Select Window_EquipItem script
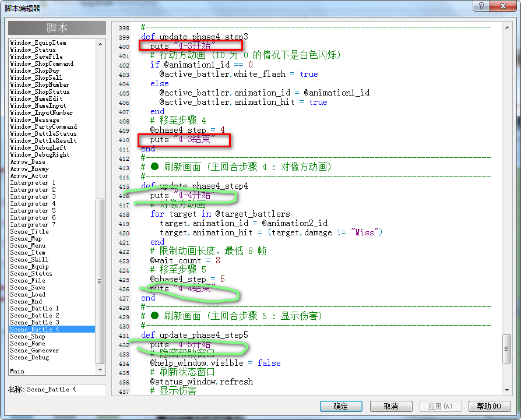The width and height of the screenshot is (521, 420). point(38,43)
